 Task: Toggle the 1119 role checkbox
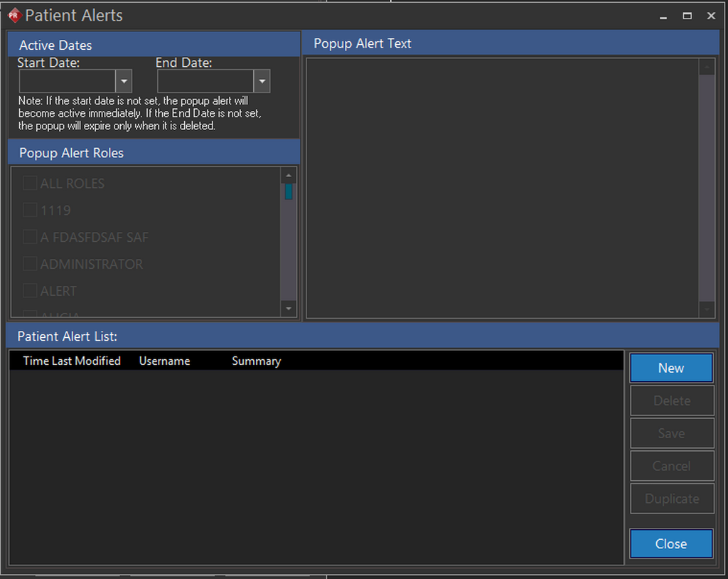pyautogui.click(x=30, y=210)
